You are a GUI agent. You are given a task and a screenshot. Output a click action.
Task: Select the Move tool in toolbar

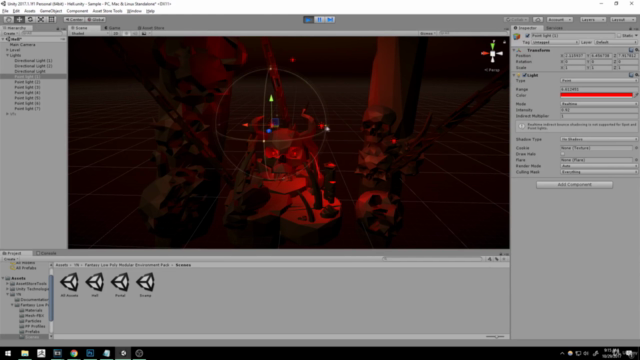pyautogui.click(x=19, y=20)
